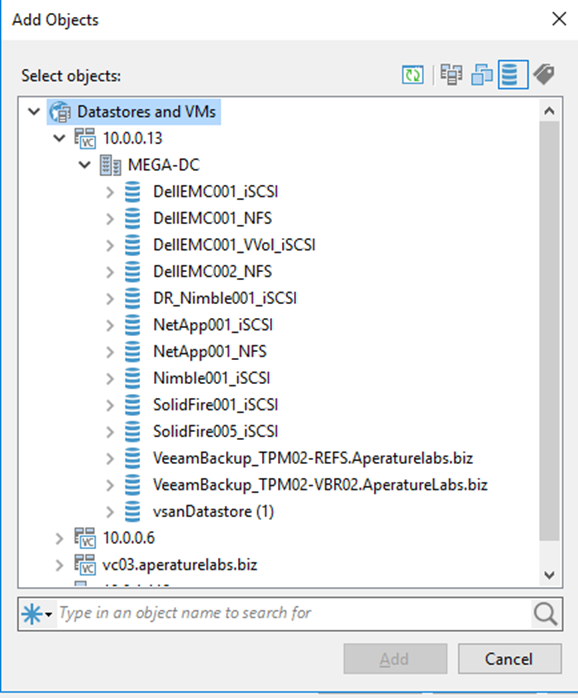
Task: Select vc03.aperturelabs.biz label
Action: click(x=180, y=565)
